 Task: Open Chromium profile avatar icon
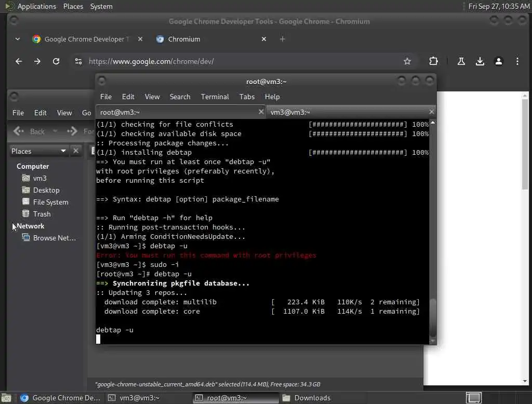tap(498, 61)
